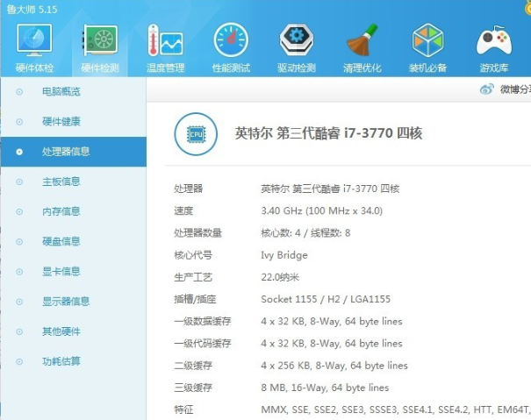Click the 核心代号 row label

coord(193,255)
